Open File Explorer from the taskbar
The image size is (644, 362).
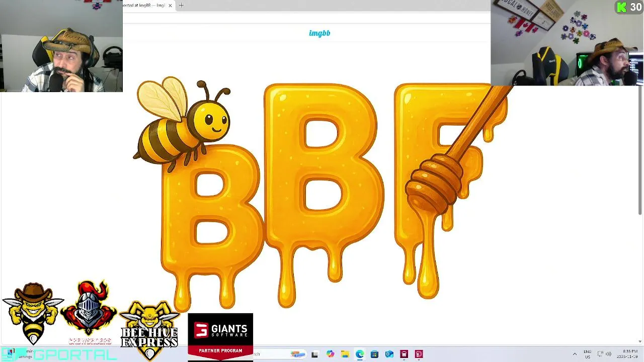(x=345, y=354)
